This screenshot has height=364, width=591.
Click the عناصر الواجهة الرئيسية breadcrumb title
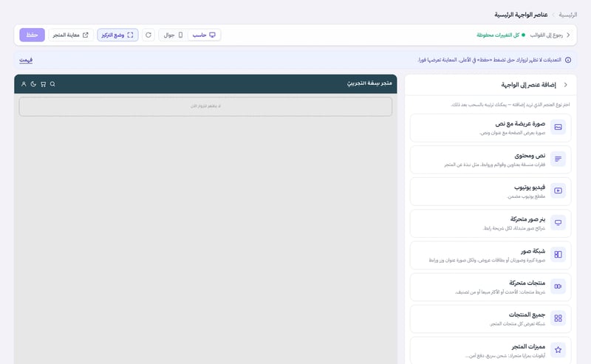(521, 15)
